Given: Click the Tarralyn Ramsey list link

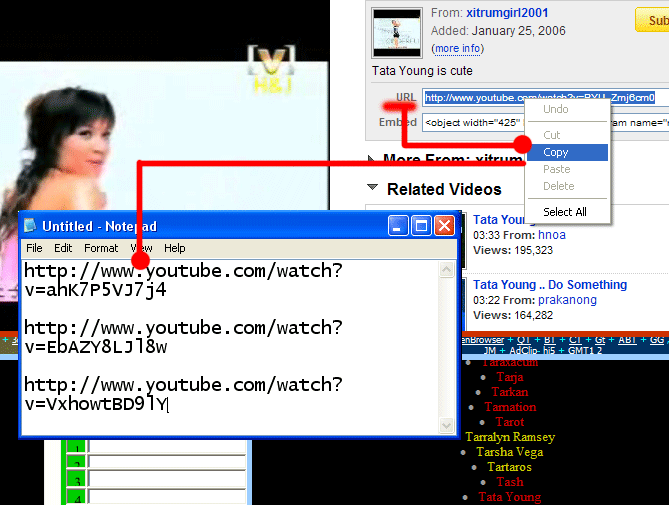Looking at the screenshot, I should coord(510,437).
